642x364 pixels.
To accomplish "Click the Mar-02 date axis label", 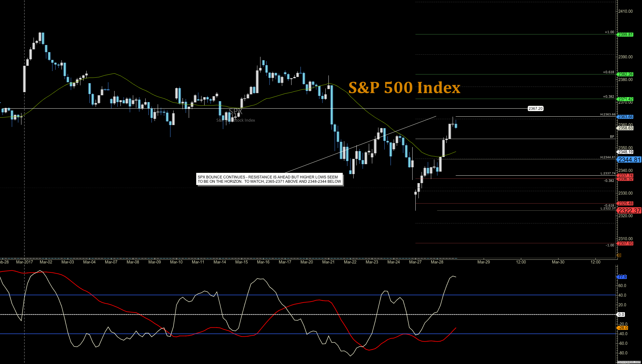I will point(46,262).
